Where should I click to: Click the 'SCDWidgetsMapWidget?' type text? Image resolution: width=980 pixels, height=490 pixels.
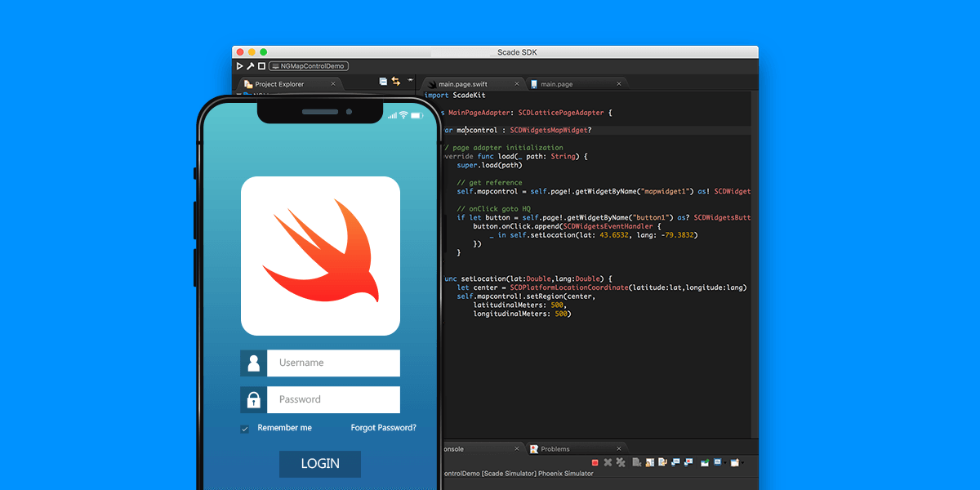(550, 130)
